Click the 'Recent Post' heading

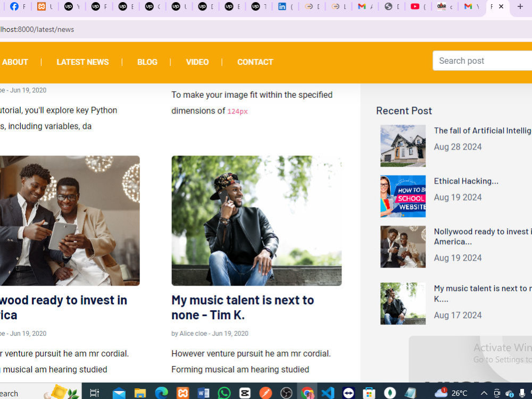coord(404,111)
